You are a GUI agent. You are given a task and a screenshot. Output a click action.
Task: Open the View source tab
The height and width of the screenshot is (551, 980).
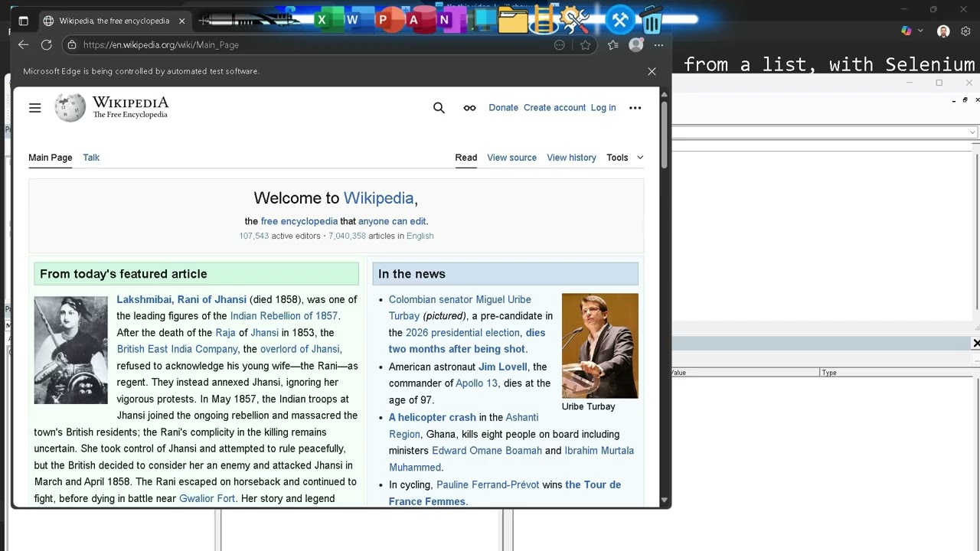pyautogui.click(x=511, y=158)
